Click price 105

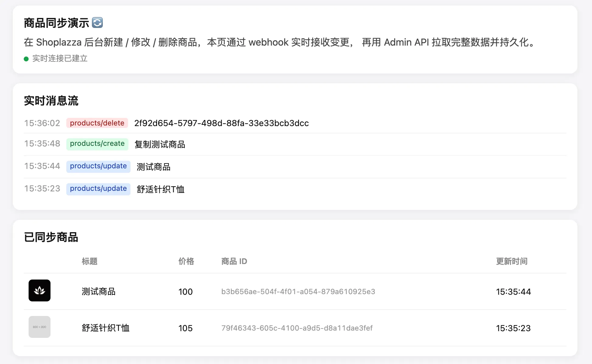(x=186, y=328)
